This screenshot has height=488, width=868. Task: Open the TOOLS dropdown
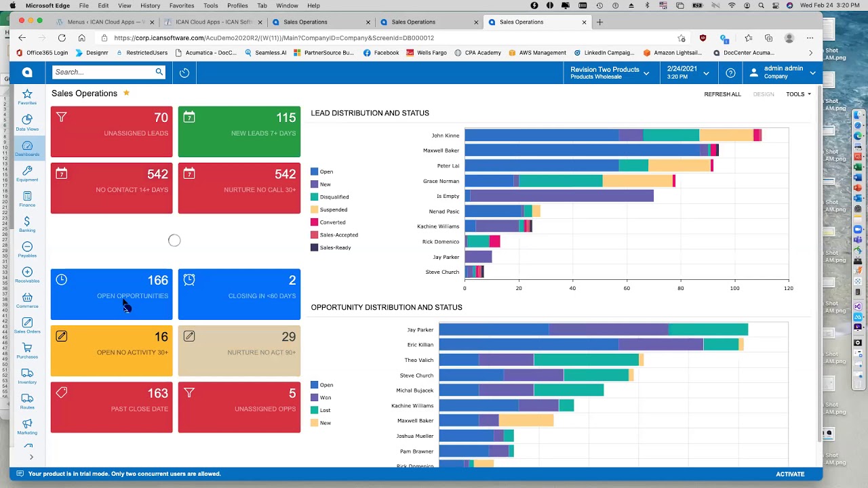pos(798,94)
